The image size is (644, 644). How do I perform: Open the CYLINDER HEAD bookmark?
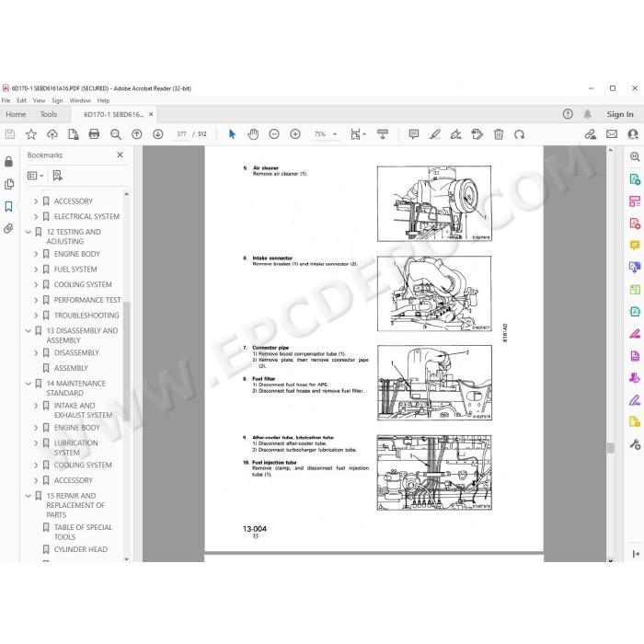click(x=81, y=549)
